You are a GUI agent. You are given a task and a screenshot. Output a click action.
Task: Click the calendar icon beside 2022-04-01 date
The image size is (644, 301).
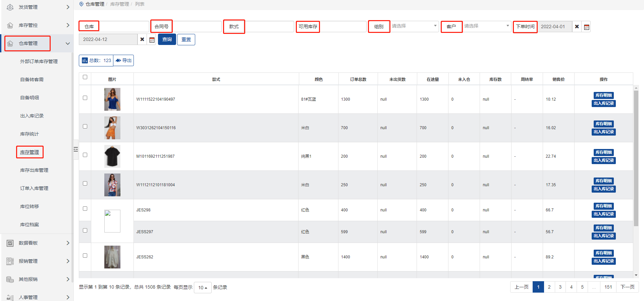(x=586, y=27)
